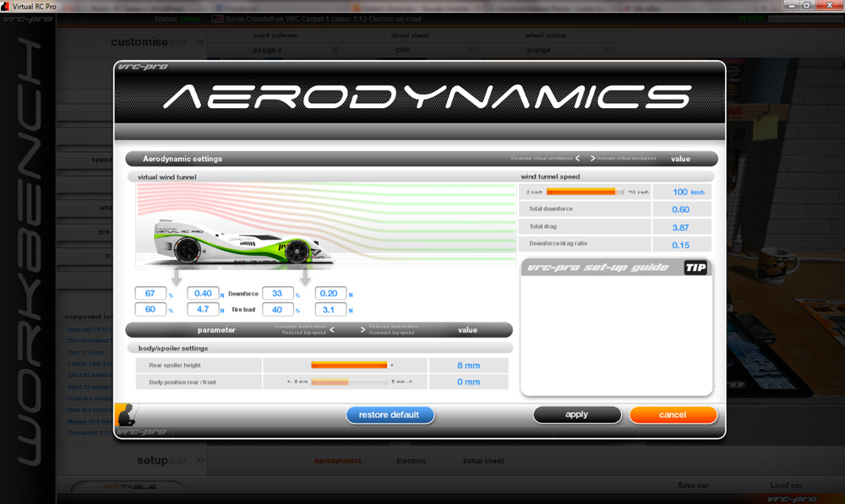845x504 pixels.
Task: Click the Online status text in the top bar
Action: click(x=190, y=19)
